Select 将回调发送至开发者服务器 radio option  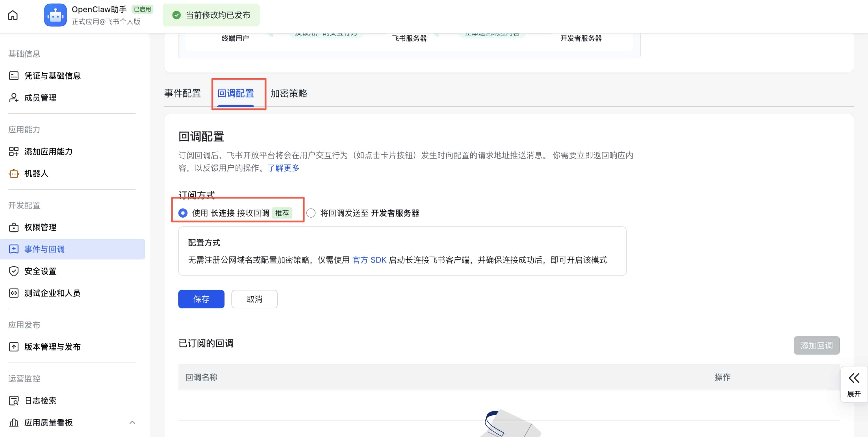311,213
